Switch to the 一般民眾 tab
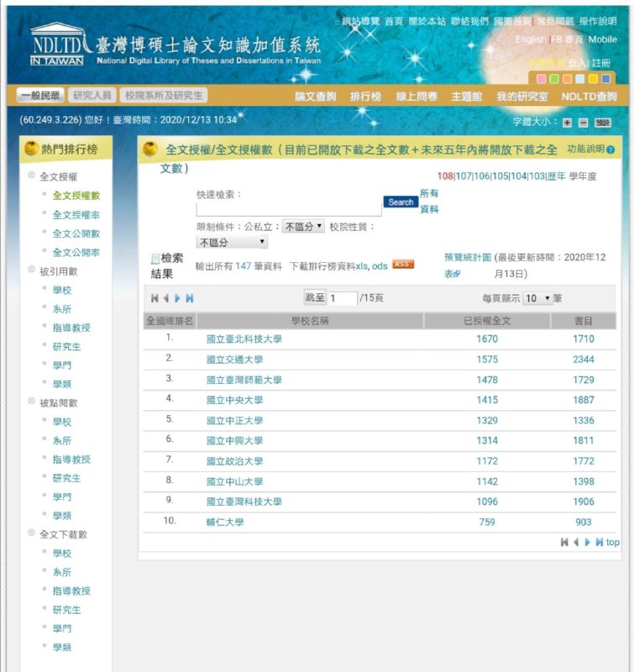Image resolution: width=634 pixels, height=672 pixels. (40, 95)
